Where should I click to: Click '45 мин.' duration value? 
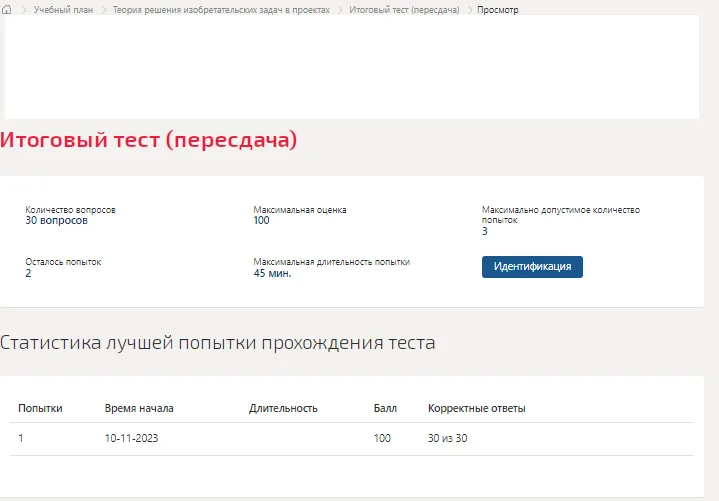point(272,274)
